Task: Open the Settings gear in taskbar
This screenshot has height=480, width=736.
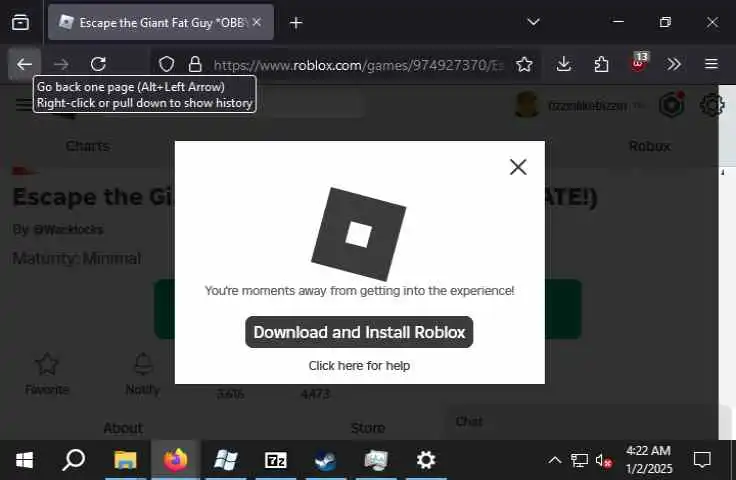Action: [x=426, y=460]
